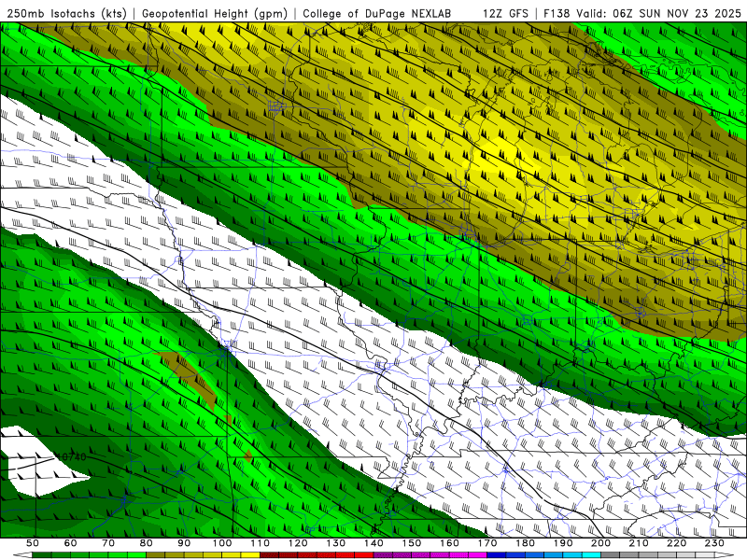Click the colorbar value label "80"
The image size is (747, 560).
pos(146,543)
